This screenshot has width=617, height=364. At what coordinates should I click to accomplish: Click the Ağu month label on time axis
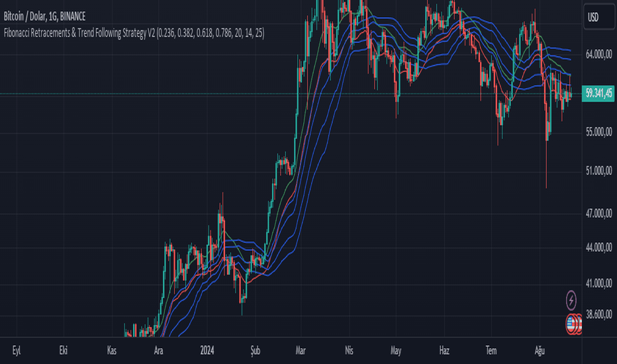[x=540, y=351]
